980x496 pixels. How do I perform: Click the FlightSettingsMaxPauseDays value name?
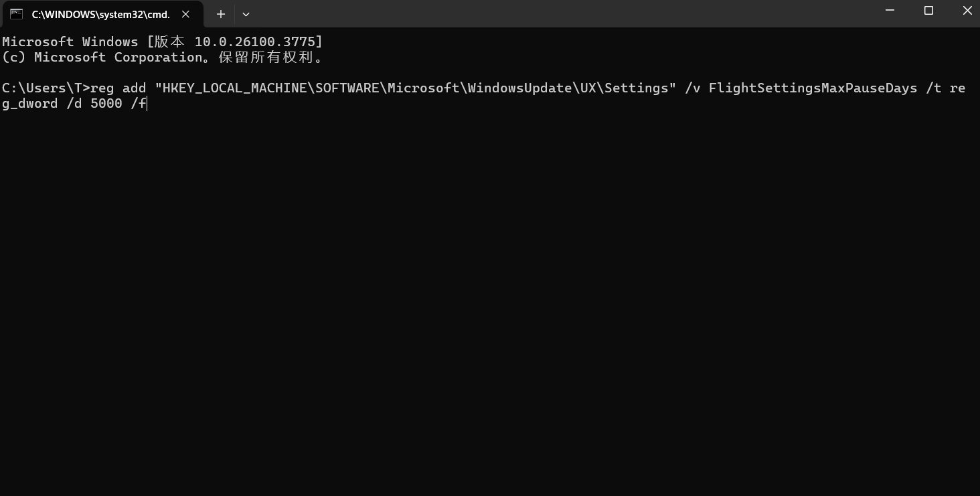pyautogui.click(x=813, y=88)
